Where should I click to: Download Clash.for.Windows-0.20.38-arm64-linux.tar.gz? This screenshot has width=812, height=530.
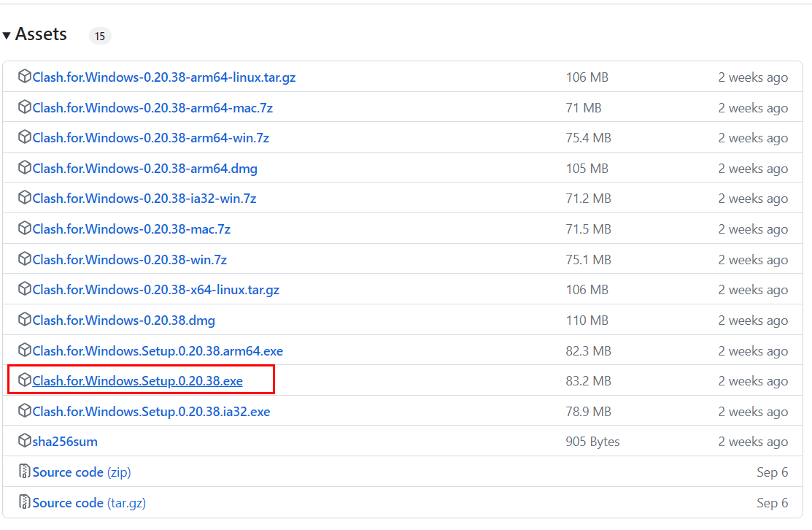tap(164, 77)
